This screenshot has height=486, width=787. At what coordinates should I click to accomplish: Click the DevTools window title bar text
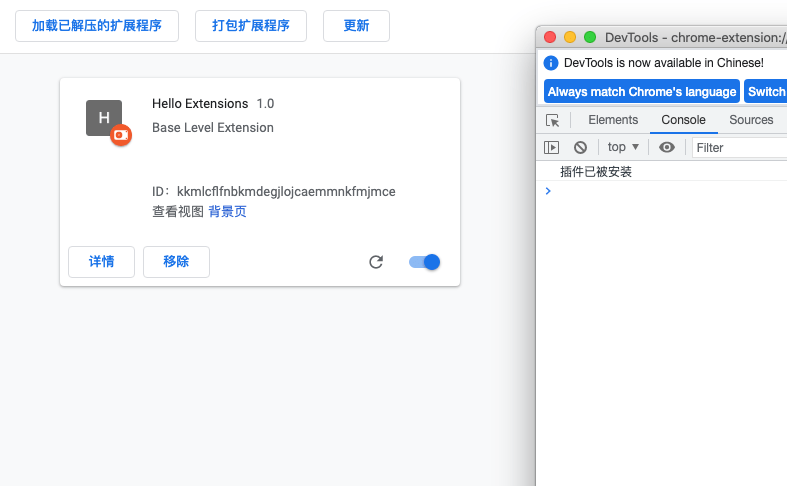[696, 38]
